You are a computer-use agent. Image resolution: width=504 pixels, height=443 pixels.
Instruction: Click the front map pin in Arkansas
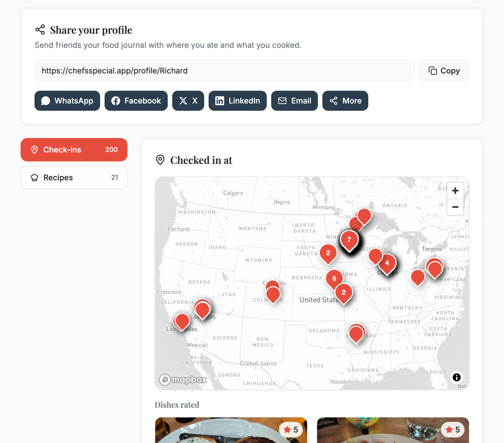(356, 334)
